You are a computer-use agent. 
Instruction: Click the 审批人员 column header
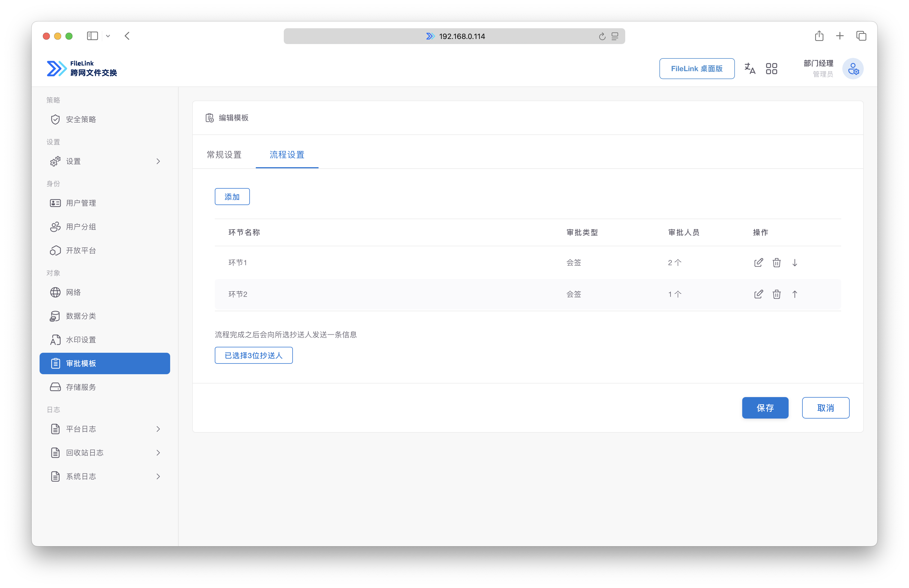(x=684, y=232)
